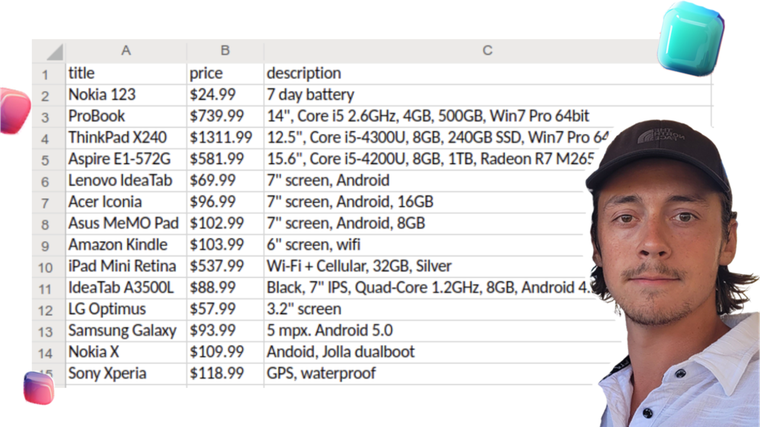Select column B header
This screenshot has width=760, height=427.
(225, 51)
